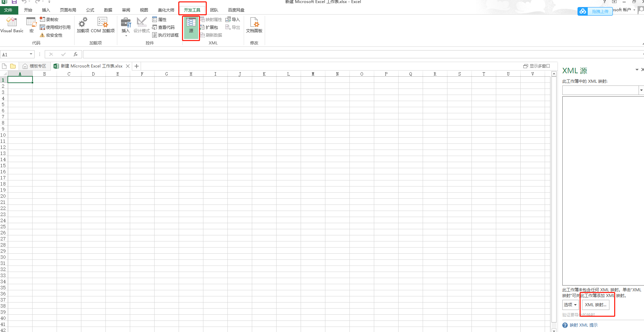Image resolution: width=644 pixels, height=332 pixels.
Task: Expand the Name Box dropdown arrow
Action: pyautogui.click(x=31, y=54)
